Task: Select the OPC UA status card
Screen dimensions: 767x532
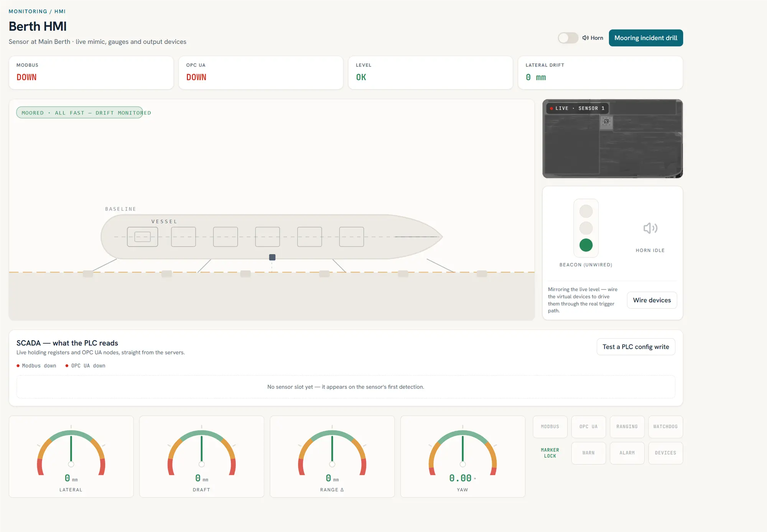Action: pyautogui.click(x=261, y=73)
